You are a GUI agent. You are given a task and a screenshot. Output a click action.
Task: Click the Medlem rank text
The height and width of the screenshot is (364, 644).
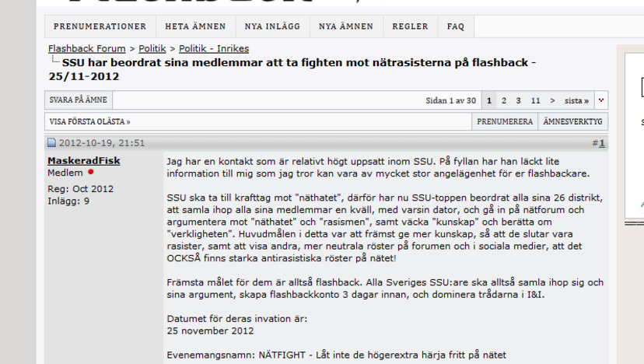point(65,173)
